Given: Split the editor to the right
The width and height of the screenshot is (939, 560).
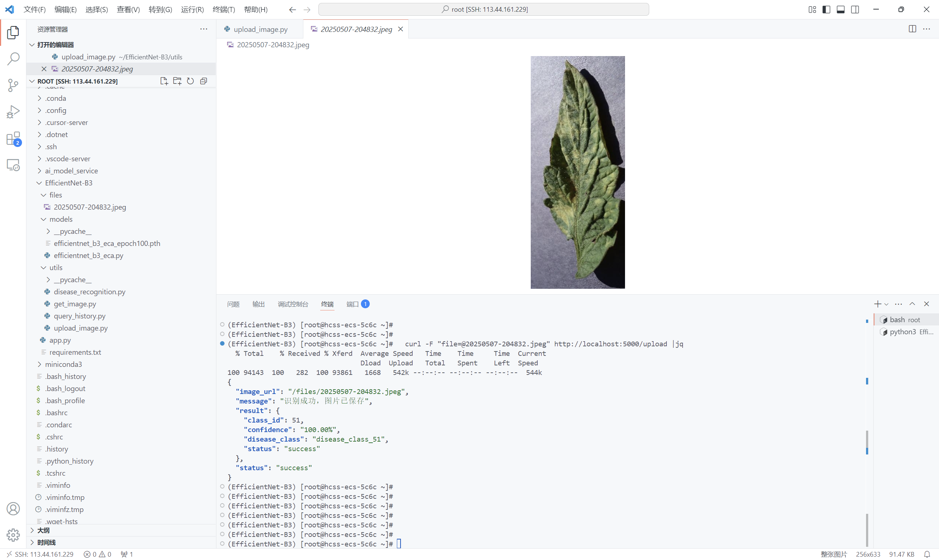Looking at the screenshot, I should [912, 29].
